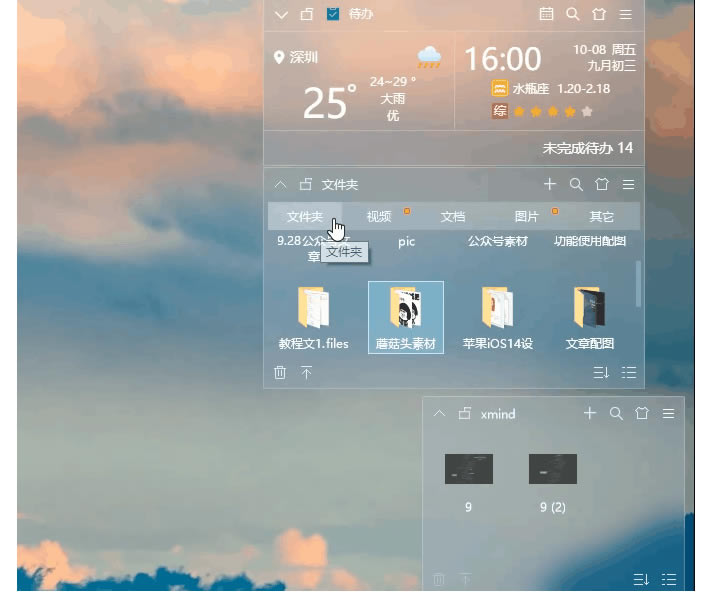Search in the 文件夹 panel
Image resolution: width=705 pixels, height=599 pixels.
coord(576,184)
